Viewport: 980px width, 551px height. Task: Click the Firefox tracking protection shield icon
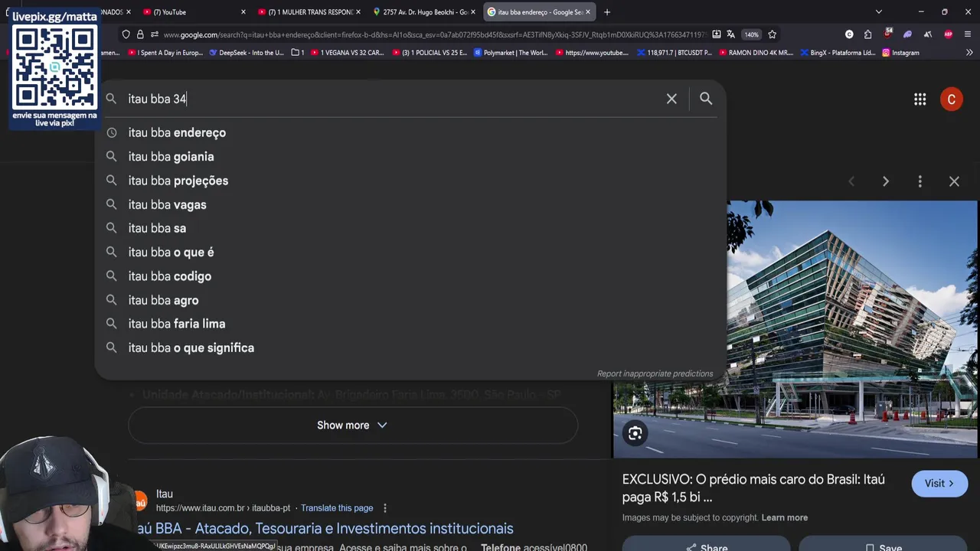pyautogui.click(x=126, y=34)
